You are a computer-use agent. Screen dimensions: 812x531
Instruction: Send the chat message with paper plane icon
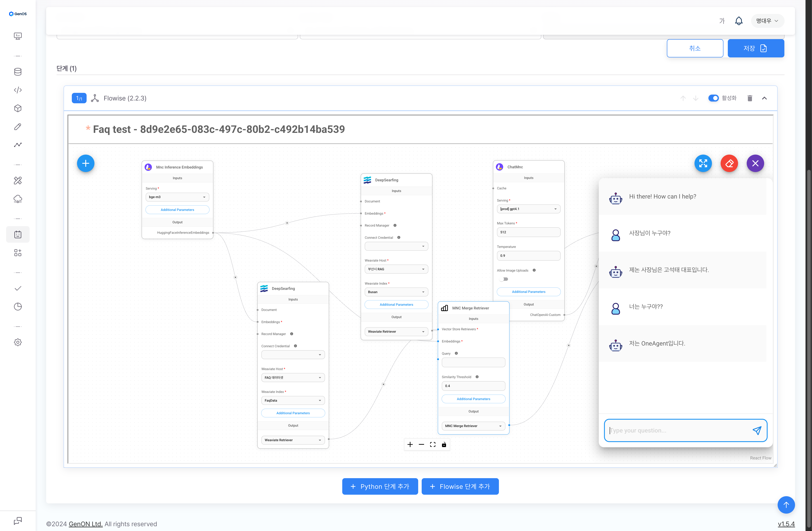[757, 430]
